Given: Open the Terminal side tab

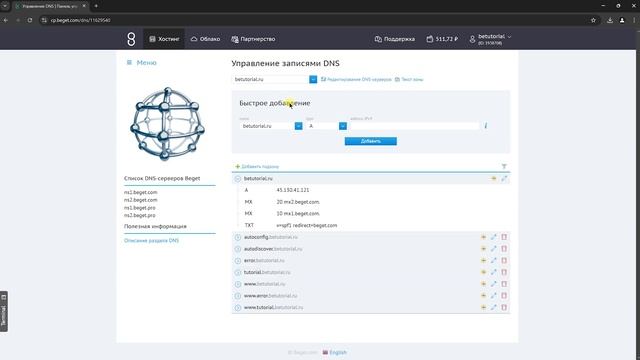Looking at the screenshot, I should [x=4, y=311].
